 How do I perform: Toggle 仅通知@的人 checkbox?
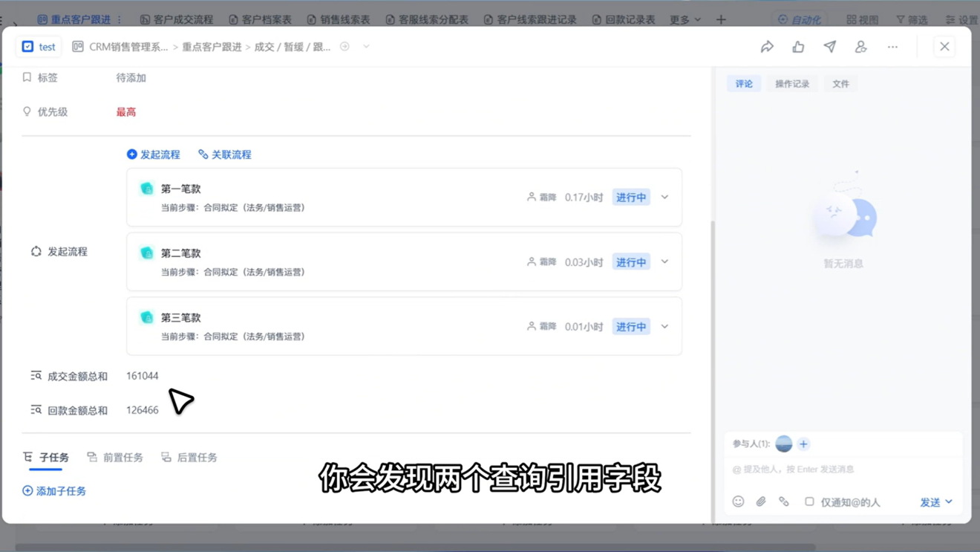coord(809,502)
